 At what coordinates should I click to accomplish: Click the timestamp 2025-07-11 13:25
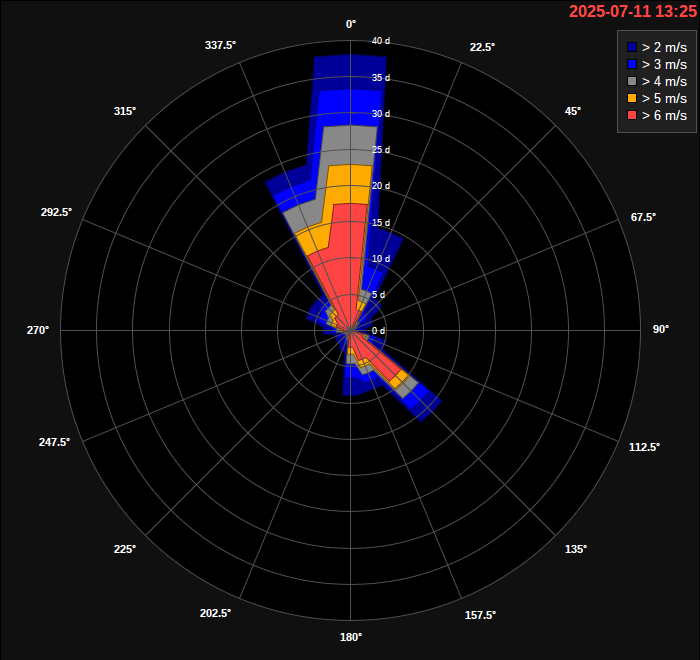pyautogui.click(x=633, y=11)
